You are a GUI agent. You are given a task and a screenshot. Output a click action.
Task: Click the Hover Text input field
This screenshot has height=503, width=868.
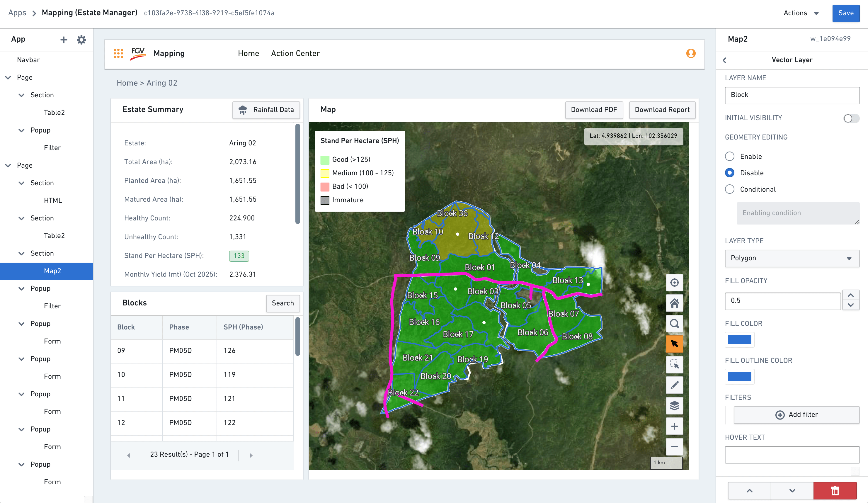(792, 455)
